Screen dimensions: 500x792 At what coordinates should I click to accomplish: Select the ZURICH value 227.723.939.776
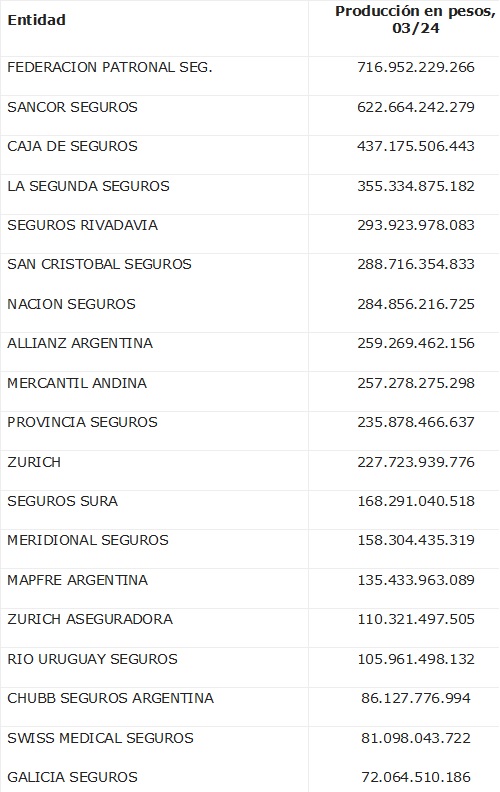coord(416,462)
